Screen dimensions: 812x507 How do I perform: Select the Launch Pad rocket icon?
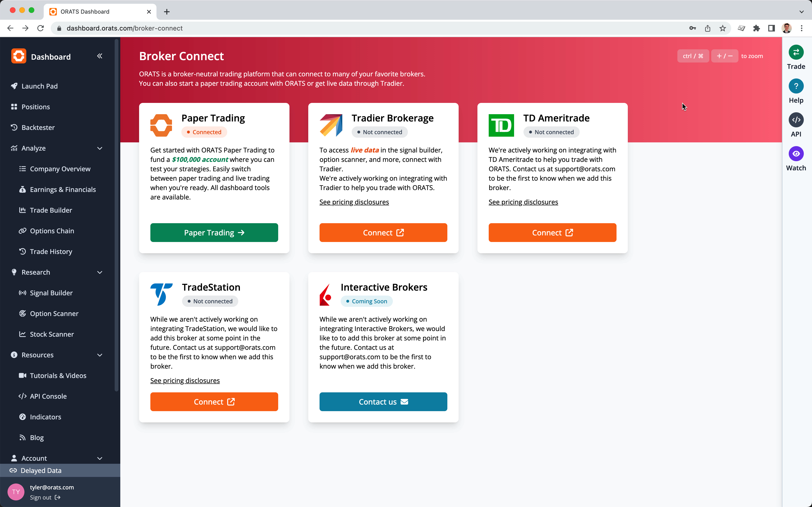click(x=14, y=86)
